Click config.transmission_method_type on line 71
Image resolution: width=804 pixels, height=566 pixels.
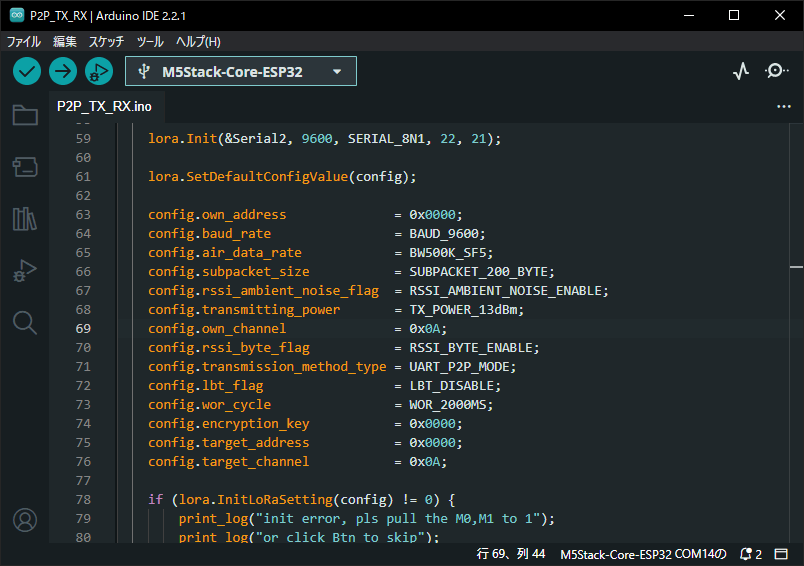pos(267,367)
